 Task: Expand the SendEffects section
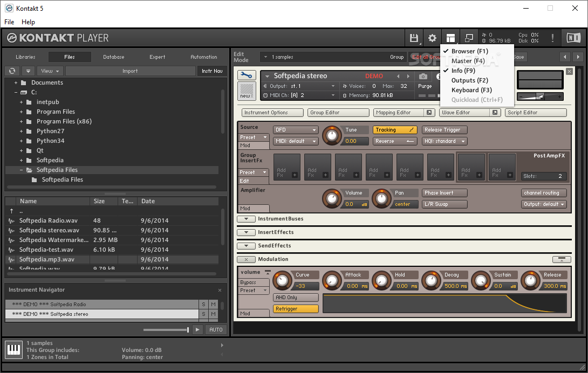pyautogui.click(x=247, y=246)
